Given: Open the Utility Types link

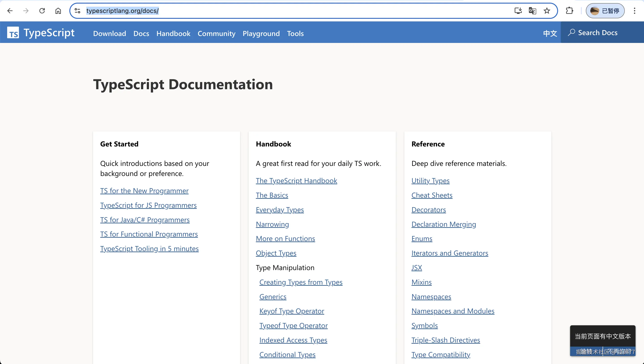Looking at the screenshot, I should [x=430, y=181].
